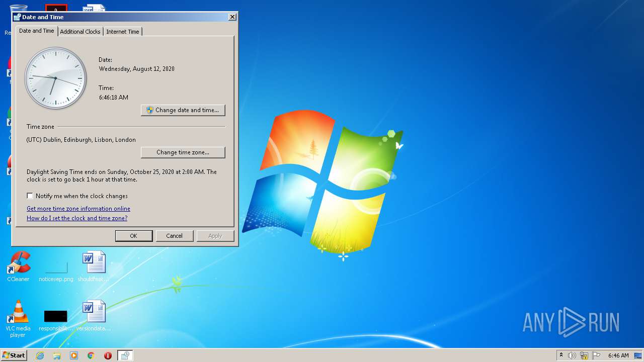Open the Start menu
Screen dimensions: 644x362
click(14, 355)
